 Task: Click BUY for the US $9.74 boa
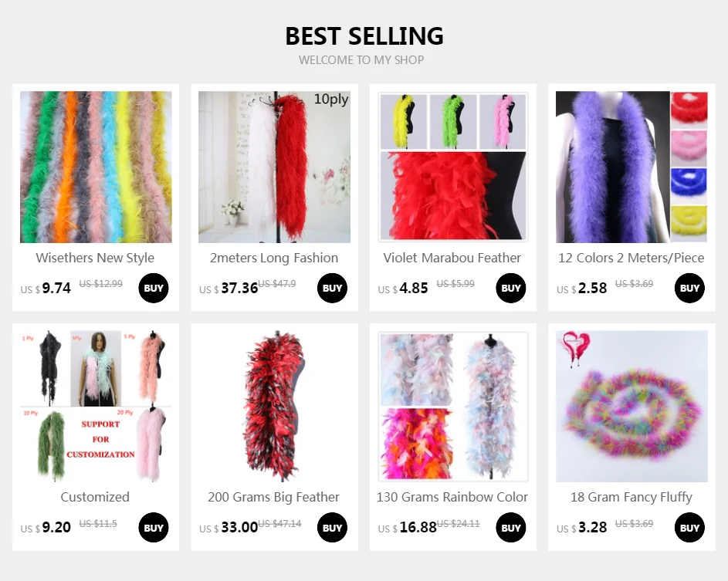[153, 288]
